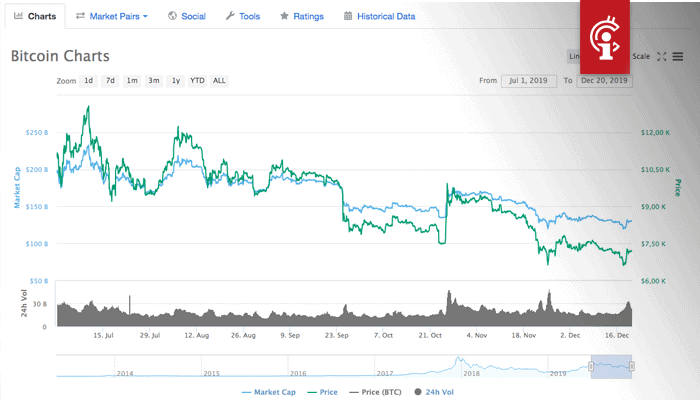
Task: Click the From date field Jul 1, 2019
Action: pyautogui.click(x=529, y=81)
